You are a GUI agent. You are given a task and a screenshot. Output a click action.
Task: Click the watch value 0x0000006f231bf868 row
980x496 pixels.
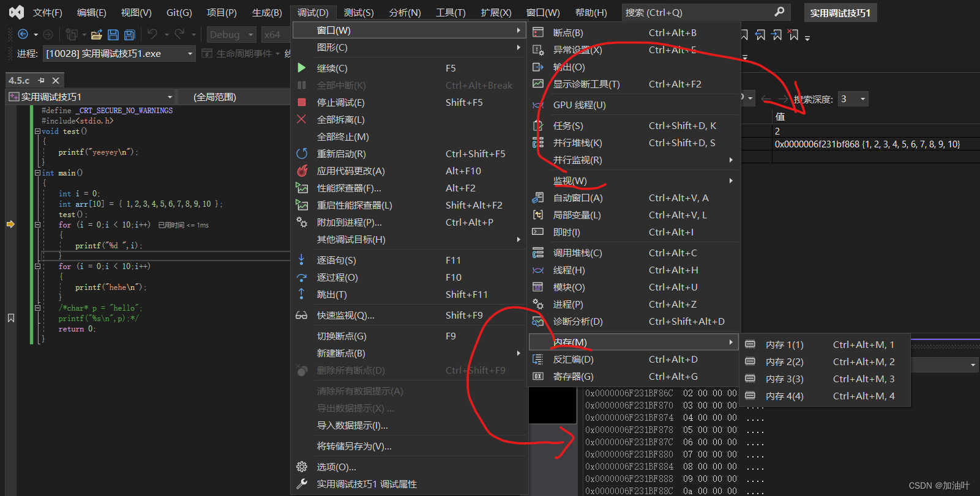point(867,144)
